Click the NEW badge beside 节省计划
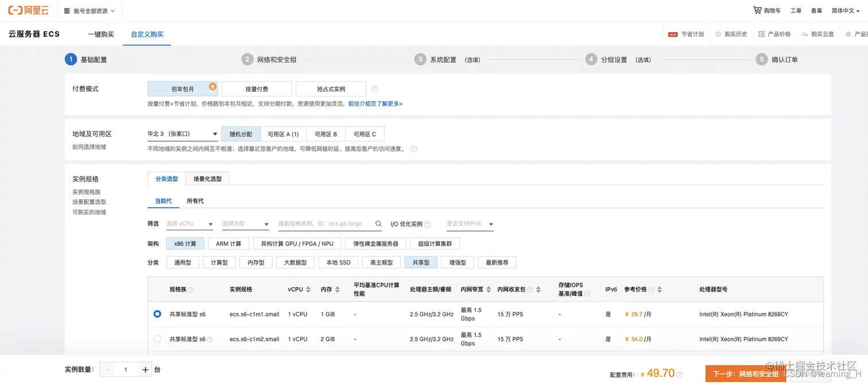The width and height of the screenshot is (868, 383). pos(673,34)
